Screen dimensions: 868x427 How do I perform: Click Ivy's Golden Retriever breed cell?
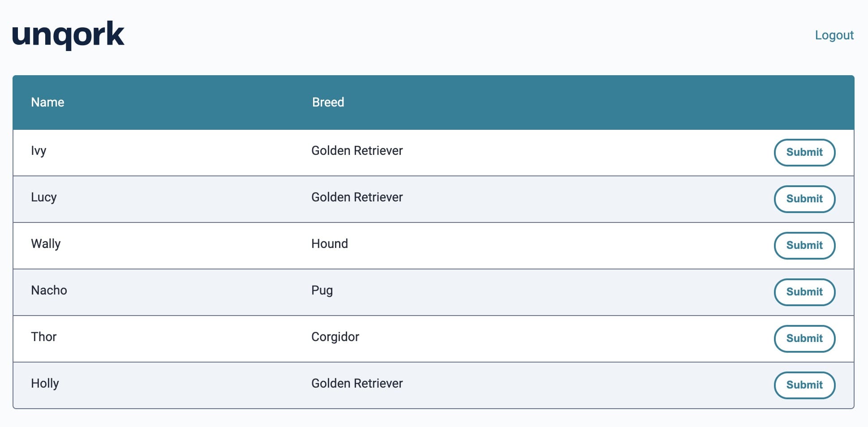click(357, 151)
